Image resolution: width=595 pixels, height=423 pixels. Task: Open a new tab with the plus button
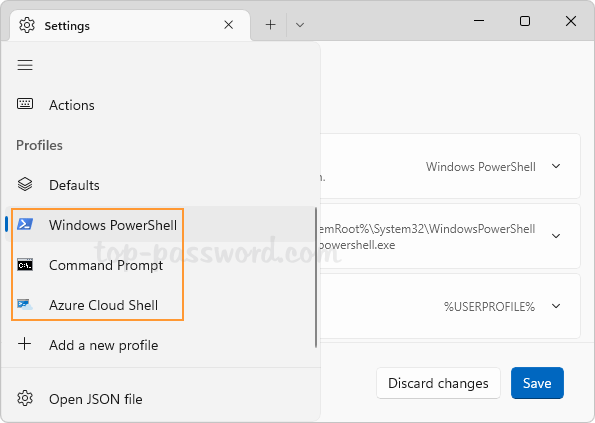coord(271,25)
